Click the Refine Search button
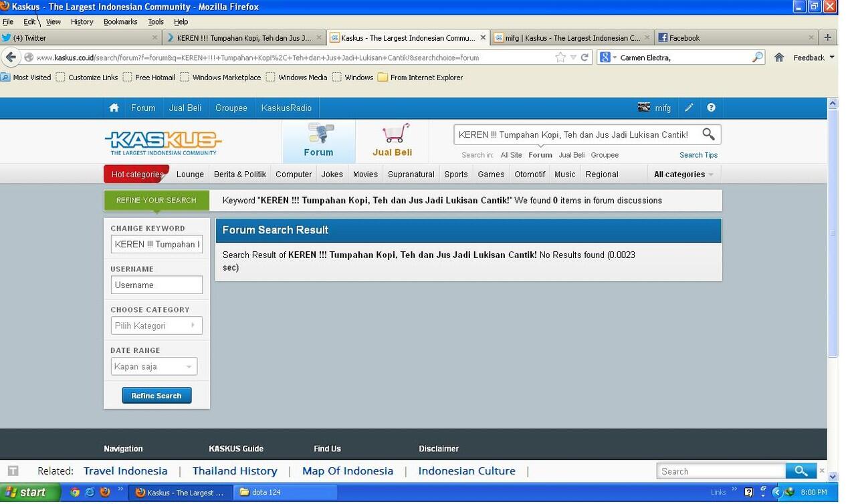This screenshot has height=504, width=856. (156, 396)
